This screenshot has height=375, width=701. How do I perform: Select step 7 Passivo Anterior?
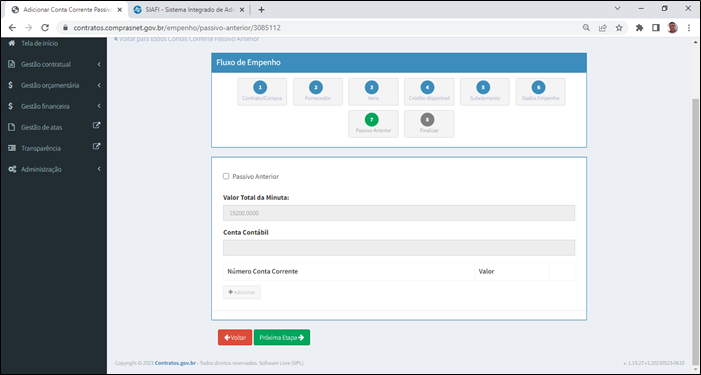coord(373,124)
